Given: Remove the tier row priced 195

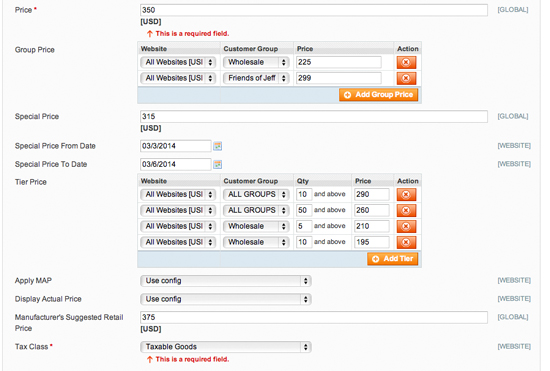Looking at the screenshot, I should click(406, 242).
